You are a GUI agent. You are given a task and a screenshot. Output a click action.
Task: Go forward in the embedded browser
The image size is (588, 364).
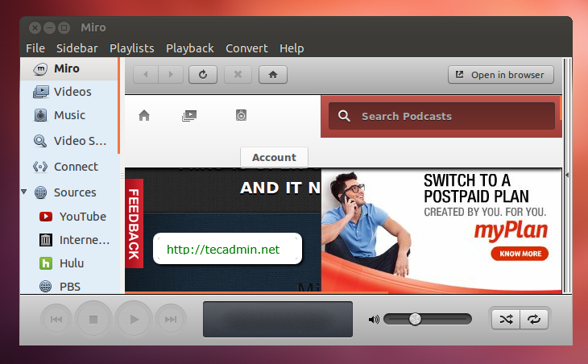[171, 75]
